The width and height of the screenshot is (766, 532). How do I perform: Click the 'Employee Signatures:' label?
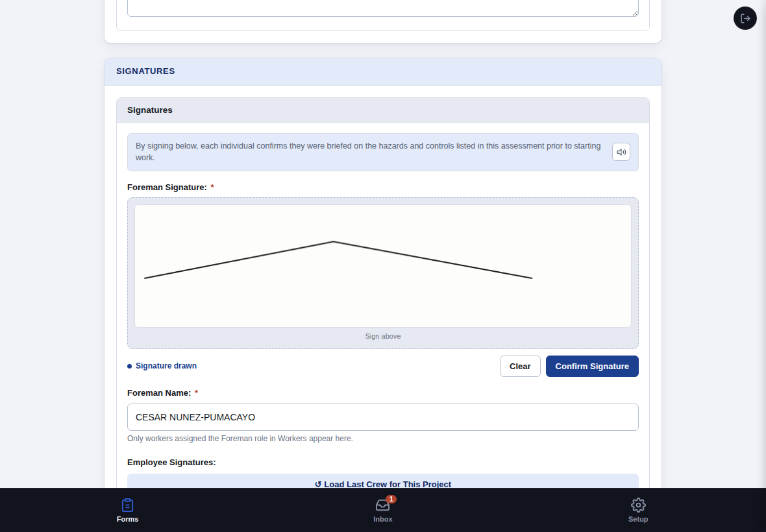point(171,462)
